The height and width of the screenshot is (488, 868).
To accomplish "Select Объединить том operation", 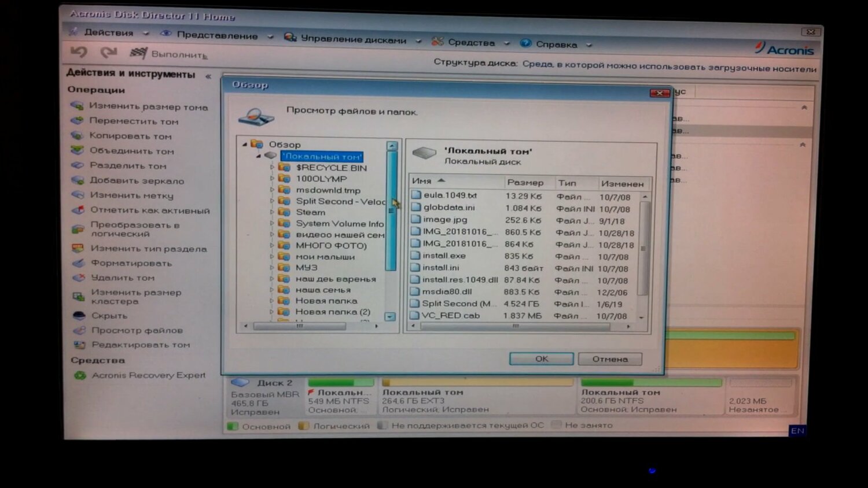I will pyautogui.click(x=123, y=151).
